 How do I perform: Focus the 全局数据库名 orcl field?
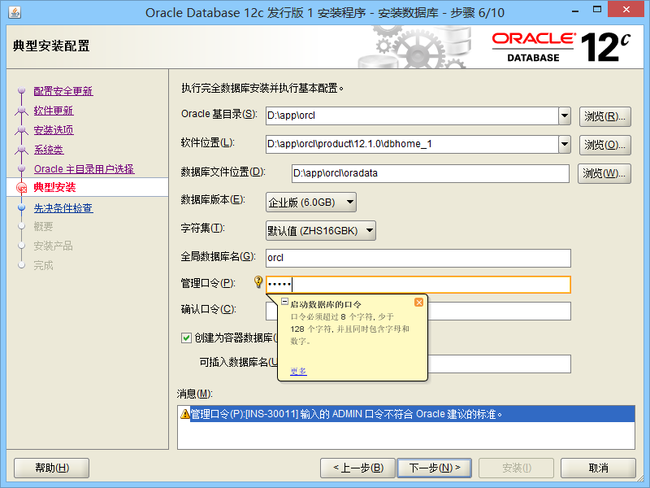pos(418,258)
